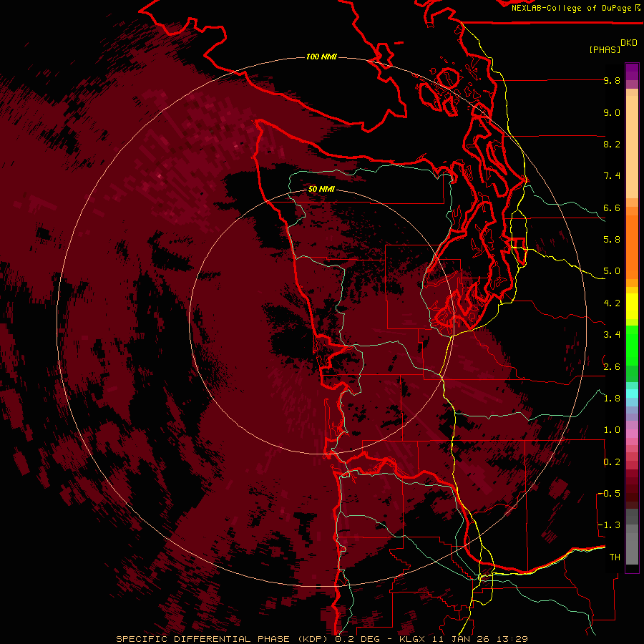Image resolution: width=644 pixels, height=644 pixels.
Task: Click the yellow band of the color scale
Action: (632, 306)
